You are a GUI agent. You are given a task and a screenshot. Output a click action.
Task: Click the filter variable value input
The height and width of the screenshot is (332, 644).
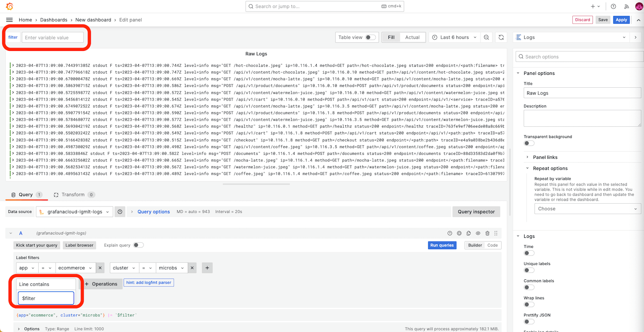pos(53,38)
